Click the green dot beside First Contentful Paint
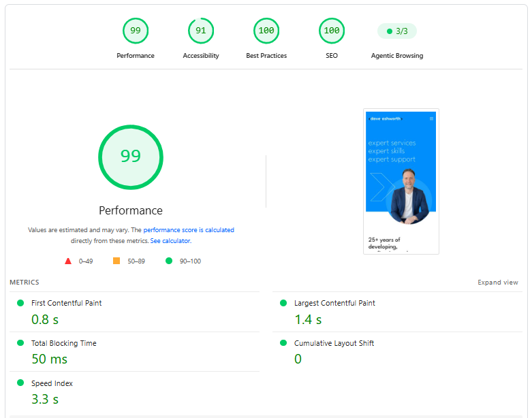The width and height of the screenshot is (532, 418). click(20, 303)
